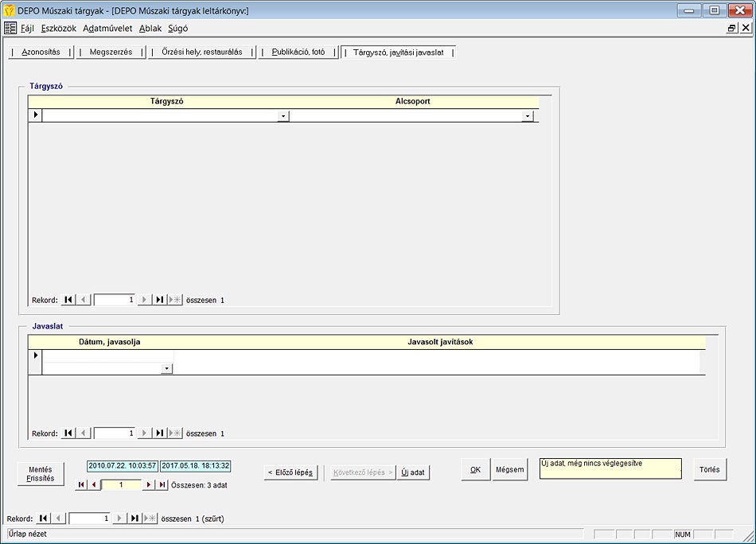
Task: Go to next record in Tárgyszó navigator
Action: pyautogui.click(x=144, y=300)
